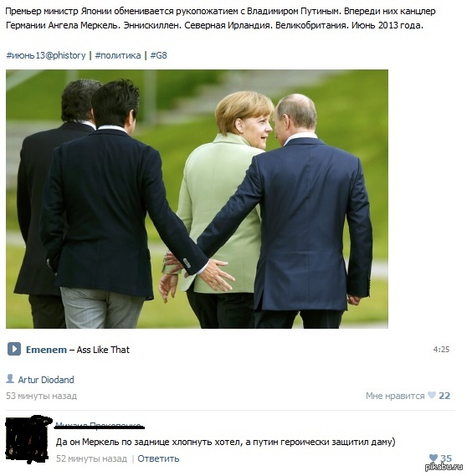Open the crossed-out commenter name link
Image resolution: width=467 pixels, height=476 pixels.
coord(99,426)
